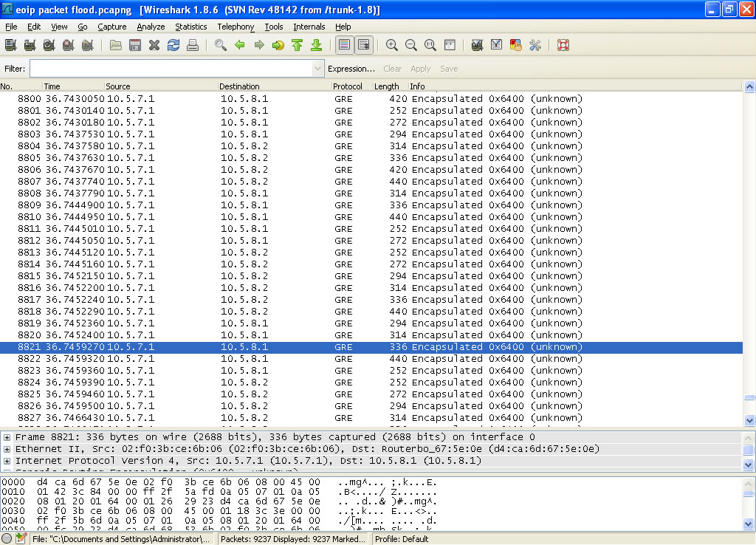
Task: Print packets with the printer icon
Action: pos(193,45)
